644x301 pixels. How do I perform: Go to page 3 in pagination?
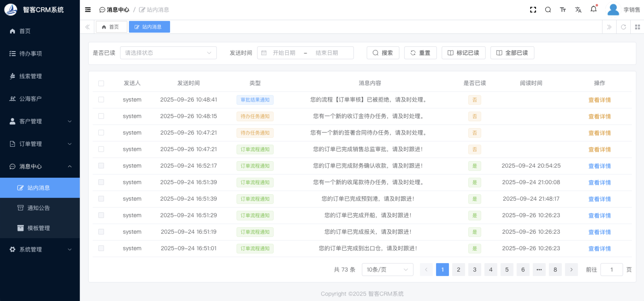[474, 270]
